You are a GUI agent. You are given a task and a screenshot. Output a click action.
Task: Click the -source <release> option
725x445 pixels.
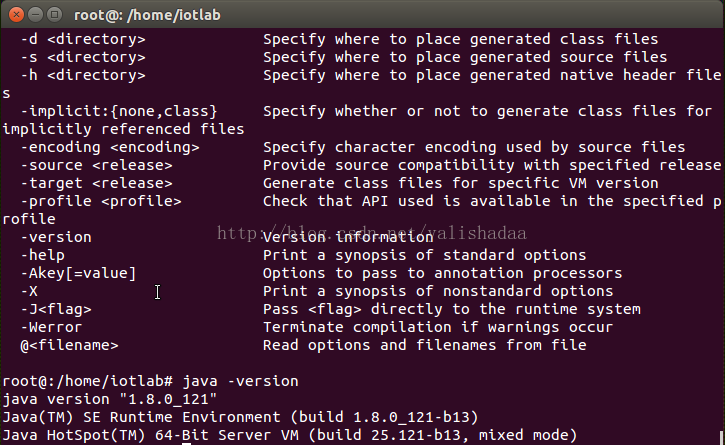pyautogui.click(x=97, y=165)
